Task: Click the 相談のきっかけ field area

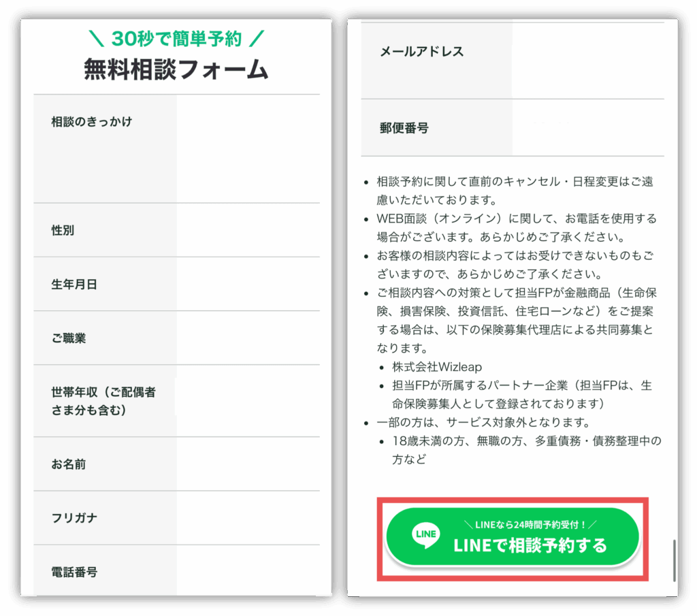Action: coord(248,149)
